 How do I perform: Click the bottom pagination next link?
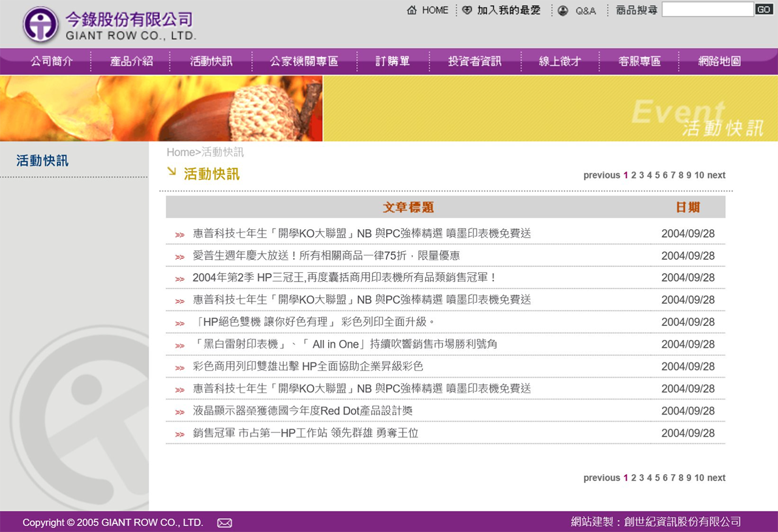coord(717,478)
